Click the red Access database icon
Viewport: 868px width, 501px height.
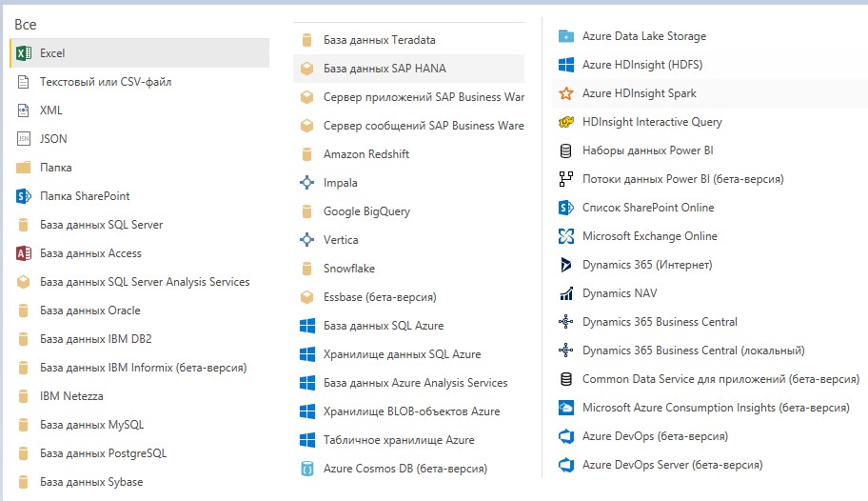click(23, 253)
